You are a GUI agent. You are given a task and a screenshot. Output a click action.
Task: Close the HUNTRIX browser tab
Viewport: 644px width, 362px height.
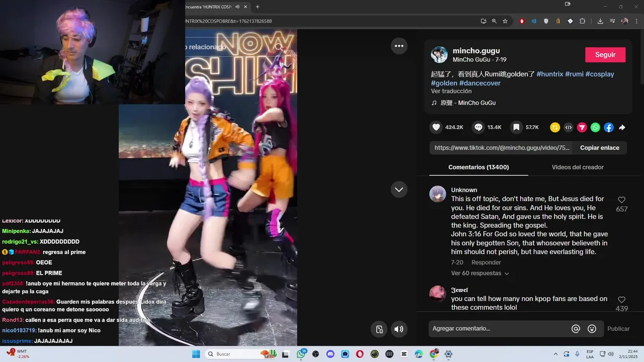245,7
